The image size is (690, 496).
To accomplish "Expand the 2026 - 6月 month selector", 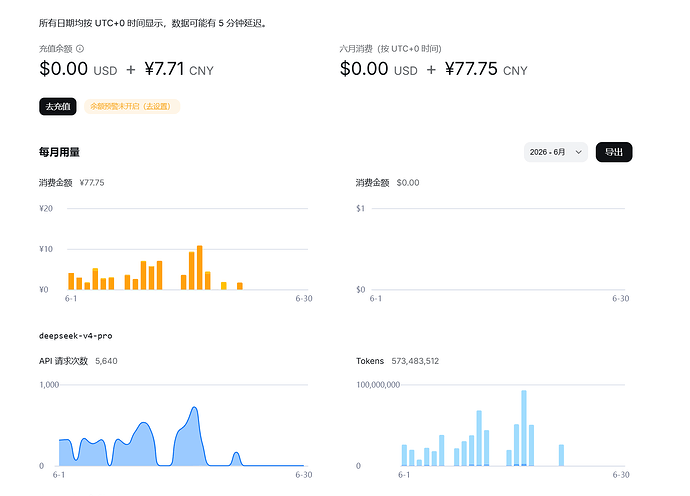I will point(556,152).
